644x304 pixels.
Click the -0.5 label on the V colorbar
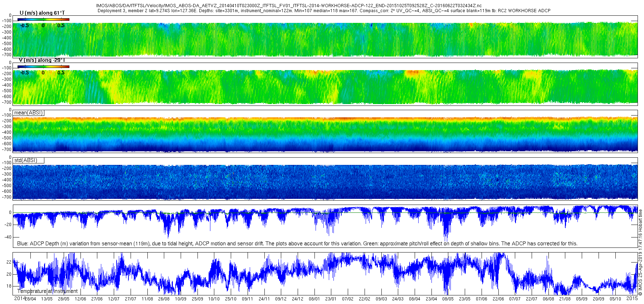(x=24, y=73)
